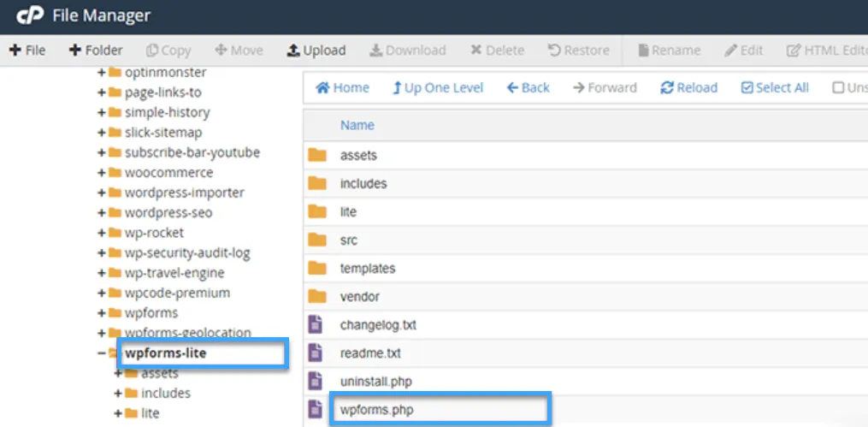This screenshot has height=427, width=868.
Task: Expand the wordpress-seo tree node
Action: [x=101, y=213]
